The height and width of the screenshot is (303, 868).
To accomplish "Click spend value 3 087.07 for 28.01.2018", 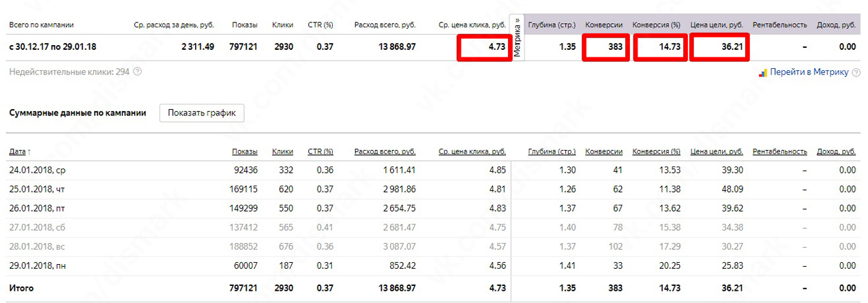I will coord(398,248).
